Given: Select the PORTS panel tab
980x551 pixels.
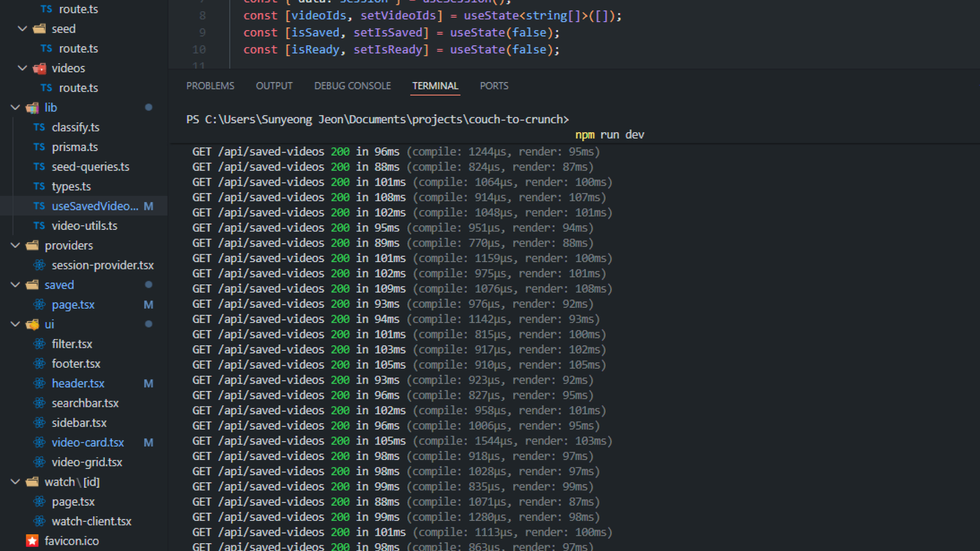Looking at the screenshot, I should [x=494, y=86].
